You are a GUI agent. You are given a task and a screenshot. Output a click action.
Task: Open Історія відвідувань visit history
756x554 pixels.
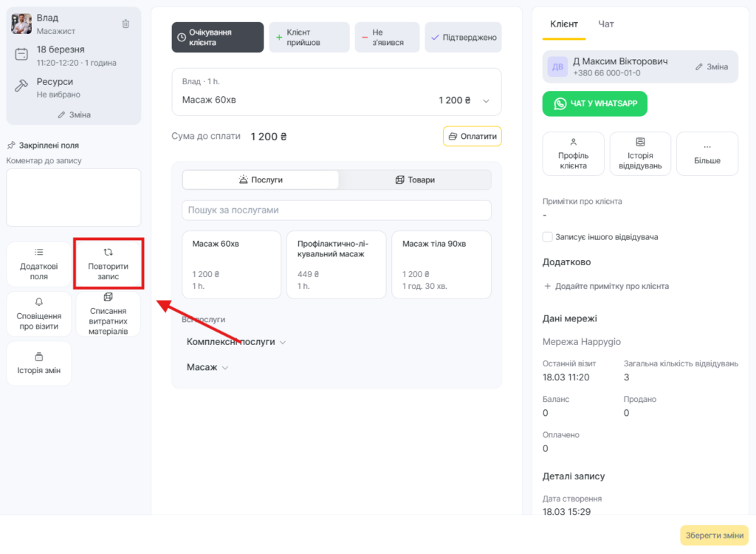(x=640, y=154)
